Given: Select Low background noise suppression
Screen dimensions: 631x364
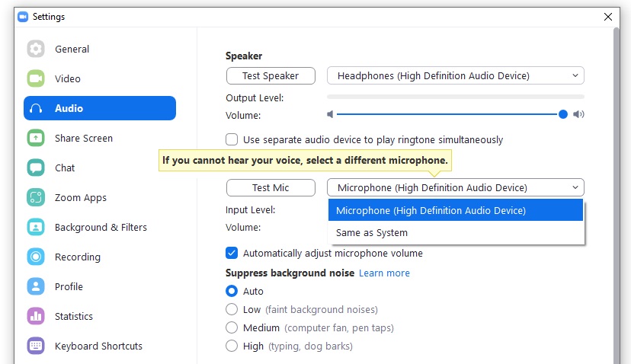Looking at the screenshot, I should pyautogui.click(x=232, y=310).
